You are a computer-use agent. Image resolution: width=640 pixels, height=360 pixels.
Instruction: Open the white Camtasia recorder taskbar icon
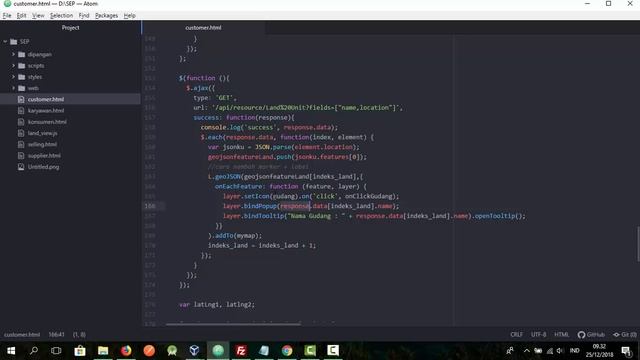tap(333, 351)
